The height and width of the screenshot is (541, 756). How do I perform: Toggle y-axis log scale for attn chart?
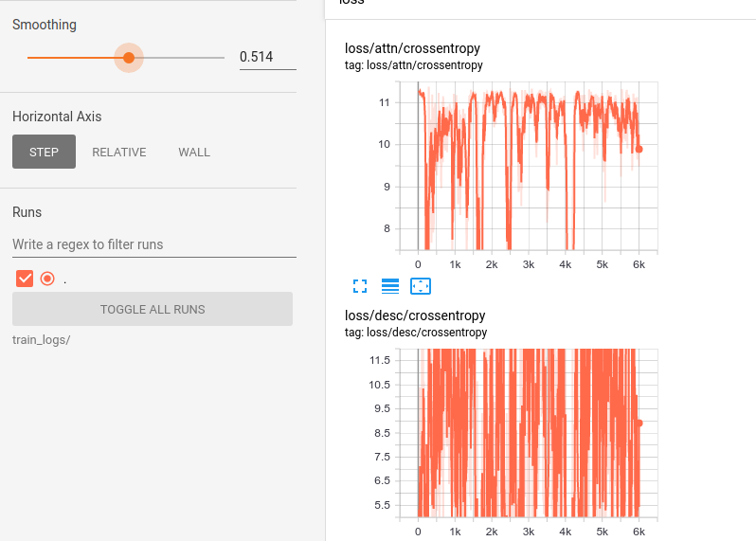tap(390, 286)
